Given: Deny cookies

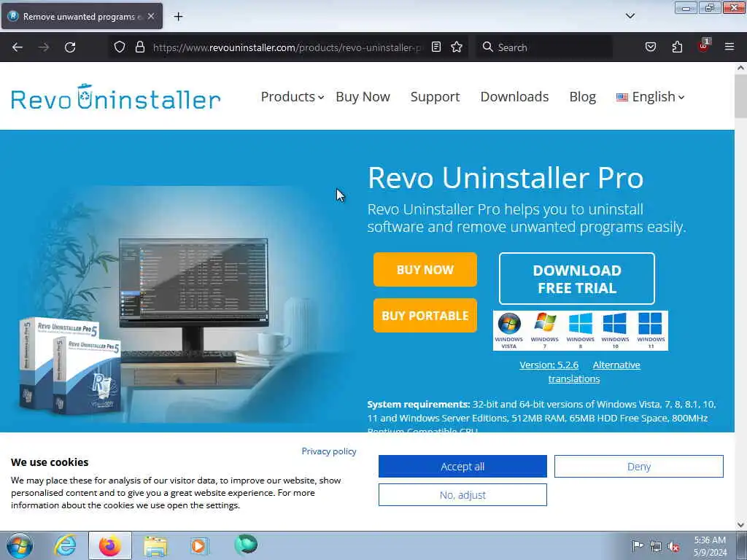Looking at the screenshot, I should (x=639, y=466).
